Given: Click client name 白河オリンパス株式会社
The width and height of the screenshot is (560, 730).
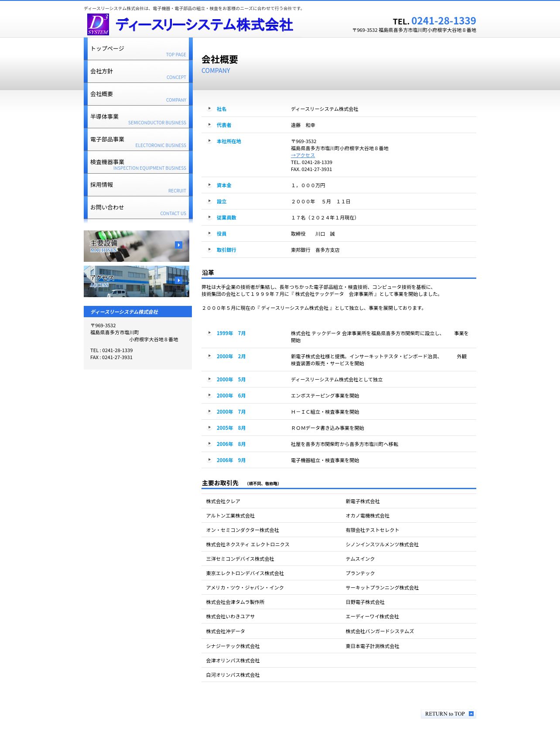Looking at the screenshot, I should click(x=233, y=675).
